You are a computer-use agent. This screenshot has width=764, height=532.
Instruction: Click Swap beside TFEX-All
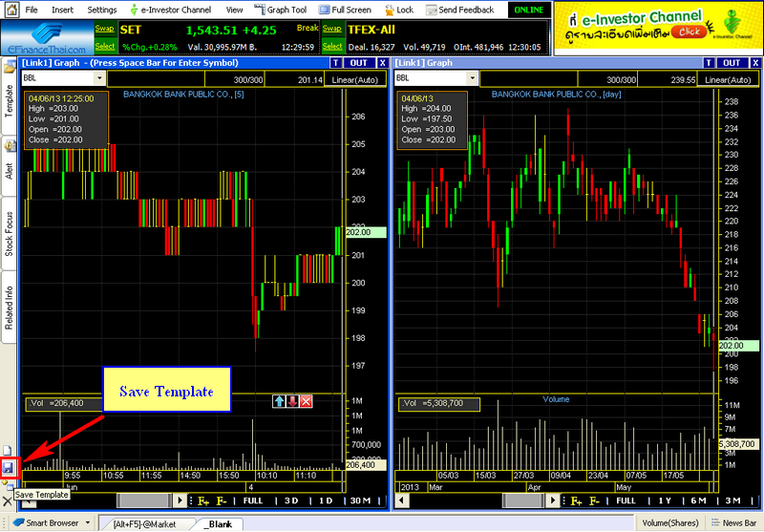pyautogui.click(x=332, y=29)
